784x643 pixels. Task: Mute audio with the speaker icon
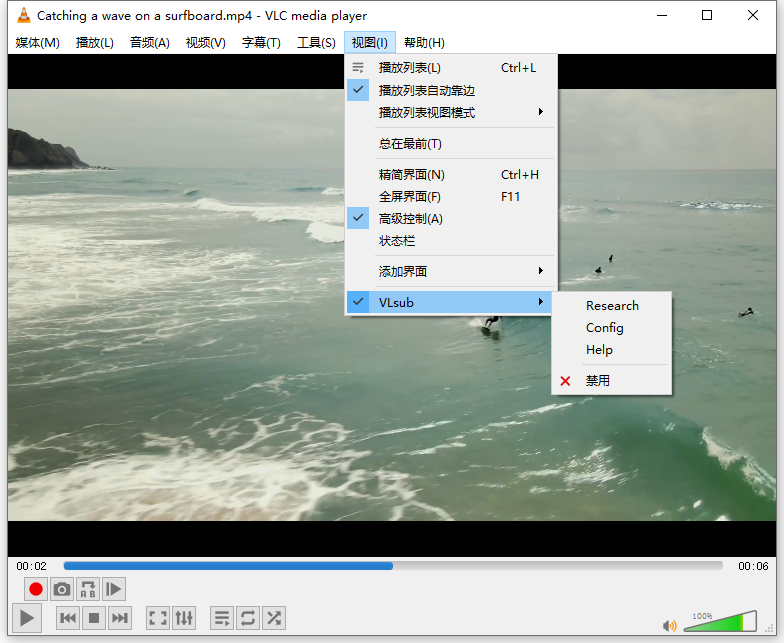point(670,626)
